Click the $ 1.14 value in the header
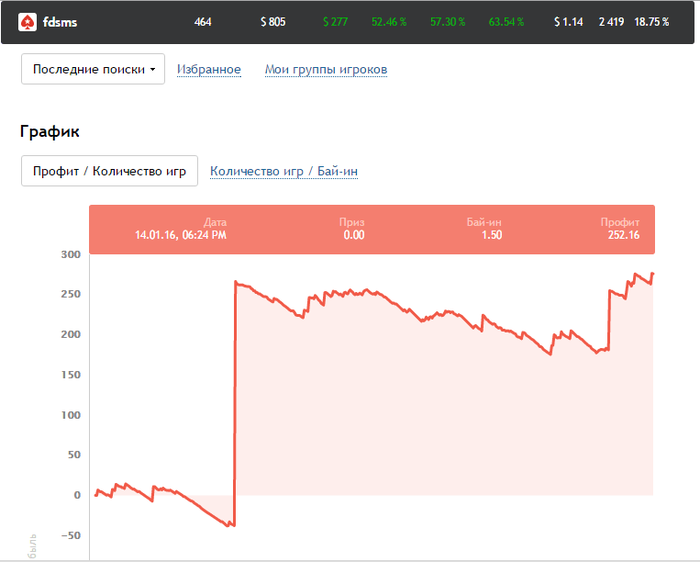700x562 pixels. point(568,21)
